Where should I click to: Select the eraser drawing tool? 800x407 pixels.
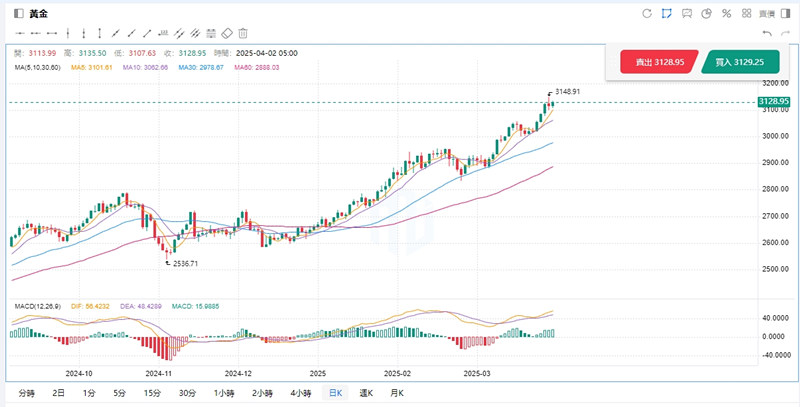[x=226, y=33]
